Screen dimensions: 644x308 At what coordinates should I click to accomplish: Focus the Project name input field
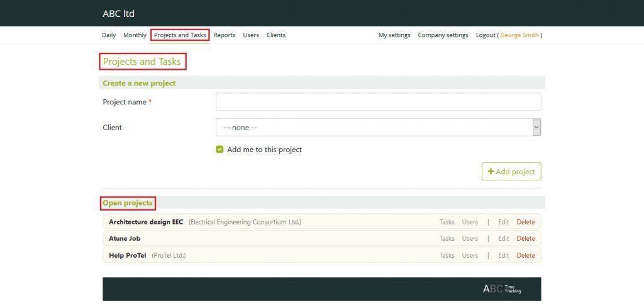378,102
